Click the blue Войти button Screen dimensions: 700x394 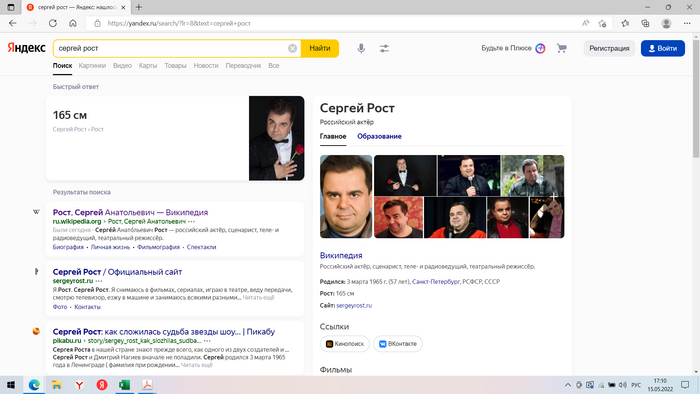point(662,48)
